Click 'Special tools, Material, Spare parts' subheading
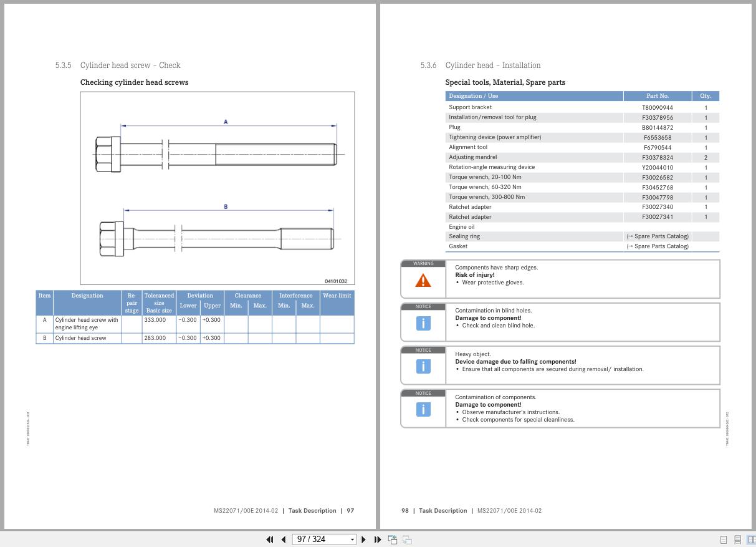The height and width of the screenshot is (547, 756). tap(505, 82)
